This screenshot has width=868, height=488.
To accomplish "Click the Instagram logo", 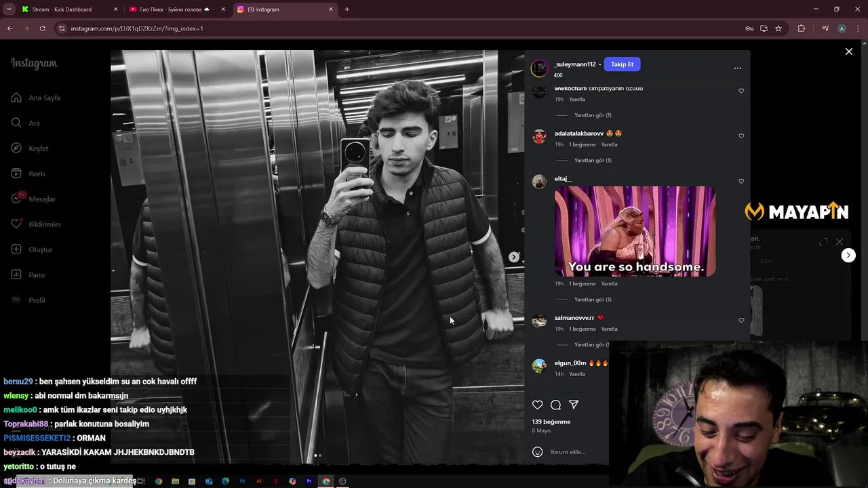I will pos(34,64).
